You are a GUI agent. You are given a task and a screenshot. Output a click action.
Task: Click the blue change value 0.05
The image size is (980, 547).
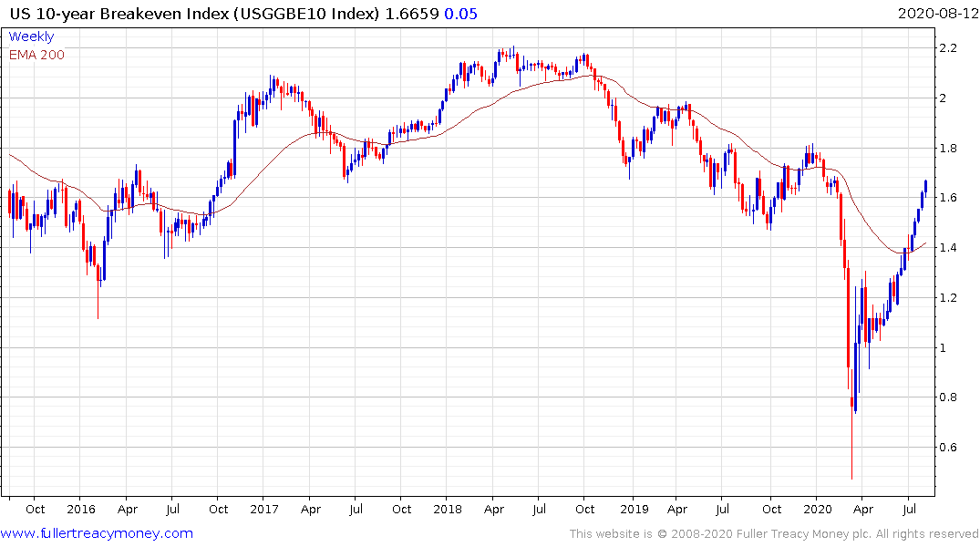[x=460, y=14]
